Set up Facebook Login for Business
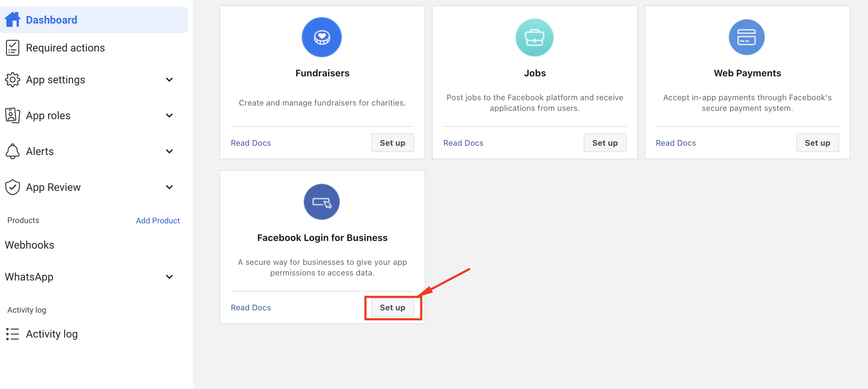The width and height of the screenshot is (868, 389). [x=392, y=307]
